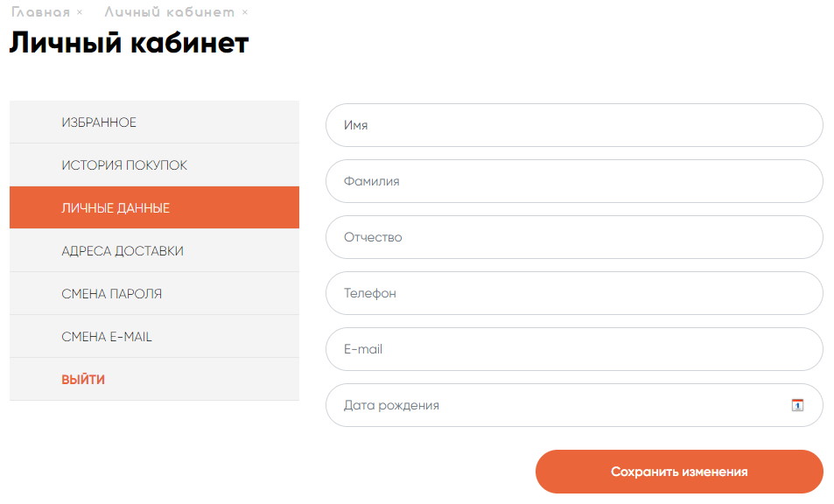Open the Избранное section
Image resolution: width=834 pixels, height=504 pixels.
[154, 122]
